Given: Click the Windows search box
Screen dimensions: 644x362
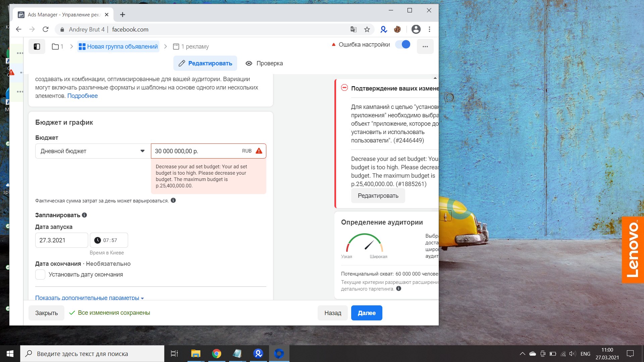Looking at the screenshot, I should [92, 354].
